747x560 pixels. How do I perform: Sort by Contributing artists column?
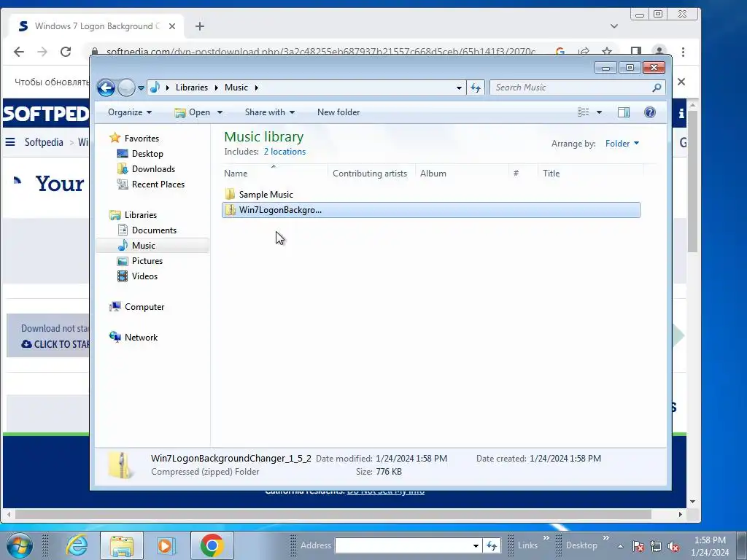(371, 174)
